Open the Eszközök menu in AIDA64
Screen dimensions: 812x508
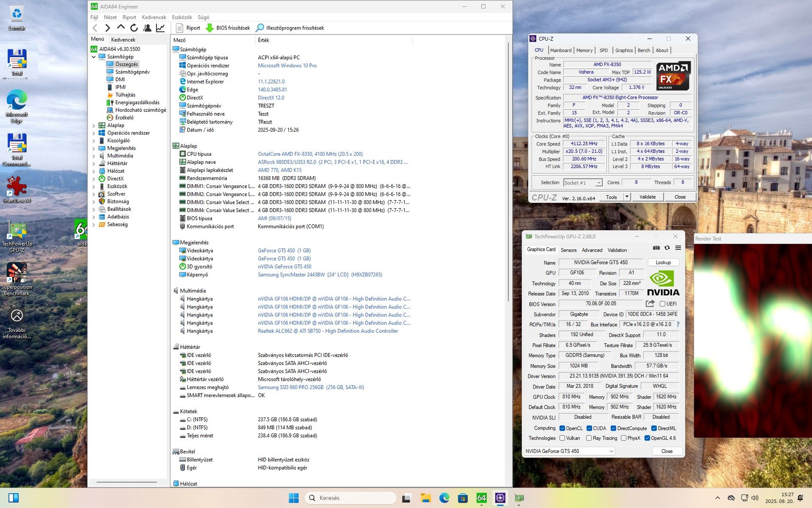tap(182, 17)
